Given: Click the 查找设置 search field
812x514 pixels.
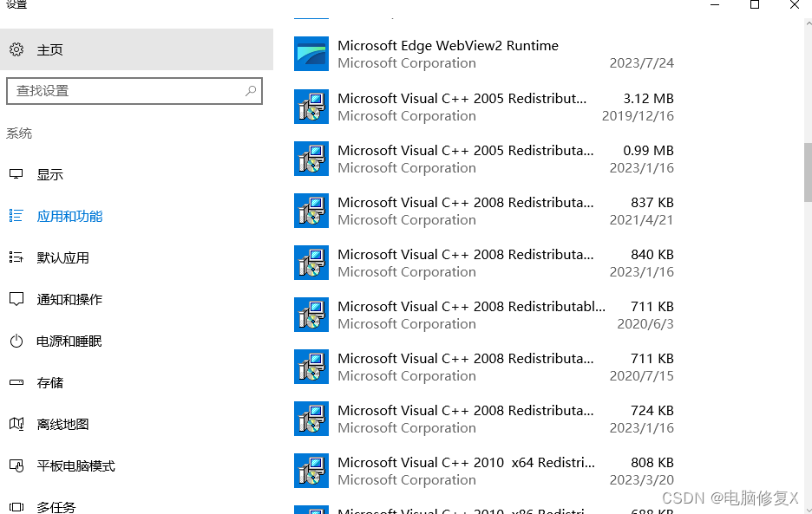Looking at the screenshot, I should click(x=134, y=91).
